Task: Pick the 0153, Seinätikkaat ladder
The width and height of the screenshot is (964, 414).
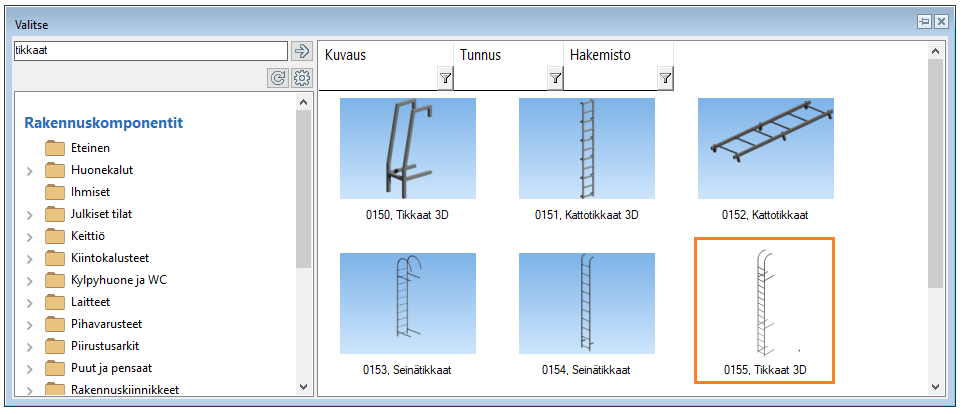Action: 407,301
